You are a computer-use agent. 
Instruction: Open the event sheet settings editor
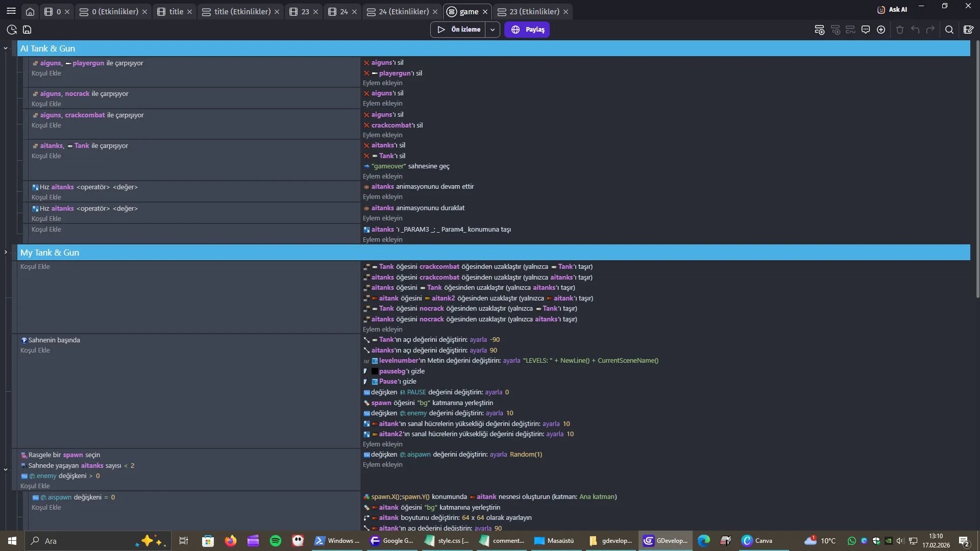(x=969, y=30)
